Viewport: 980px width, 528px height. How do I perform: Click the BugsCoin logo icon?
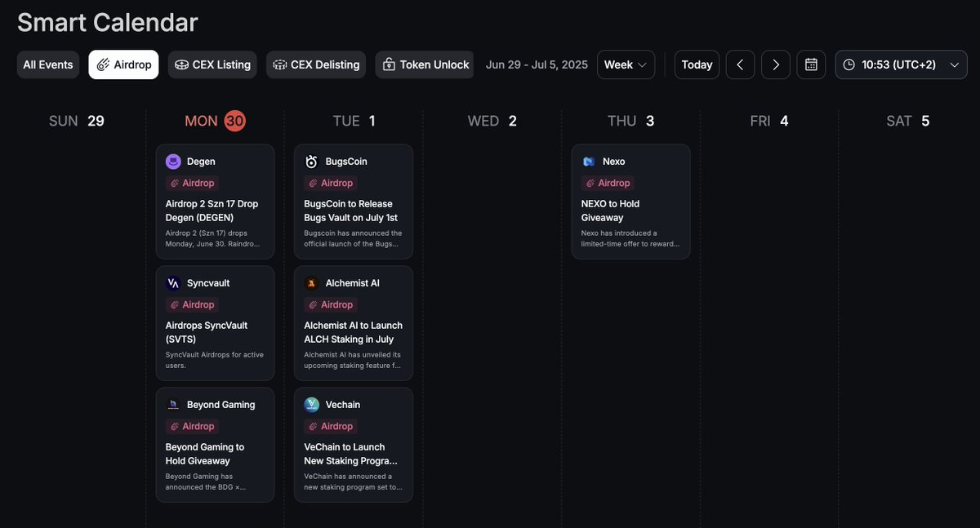(x=312, y=162)
